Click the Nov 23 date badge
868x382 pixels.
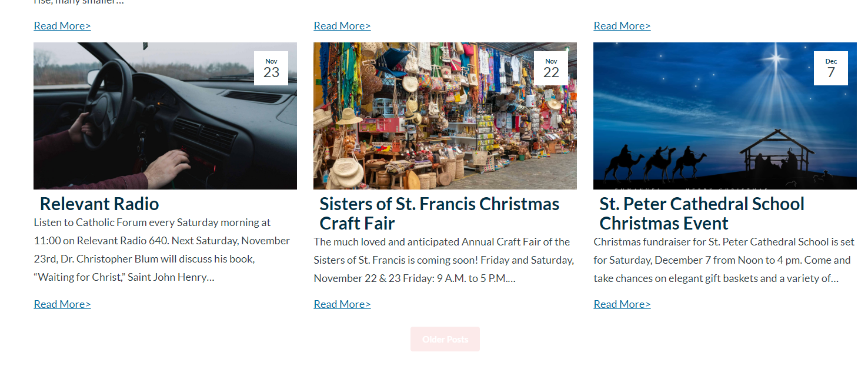point(271,68)
